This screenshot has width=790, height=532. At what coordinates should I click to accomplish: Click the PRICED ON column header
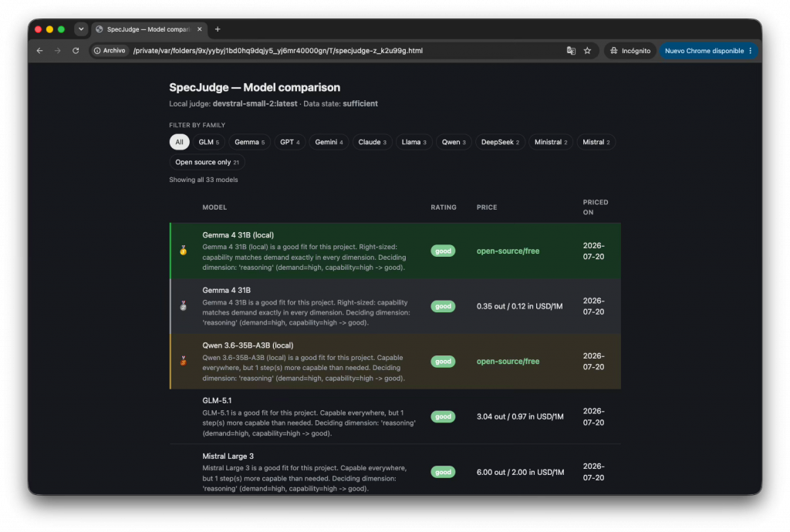tap(596, 207)
